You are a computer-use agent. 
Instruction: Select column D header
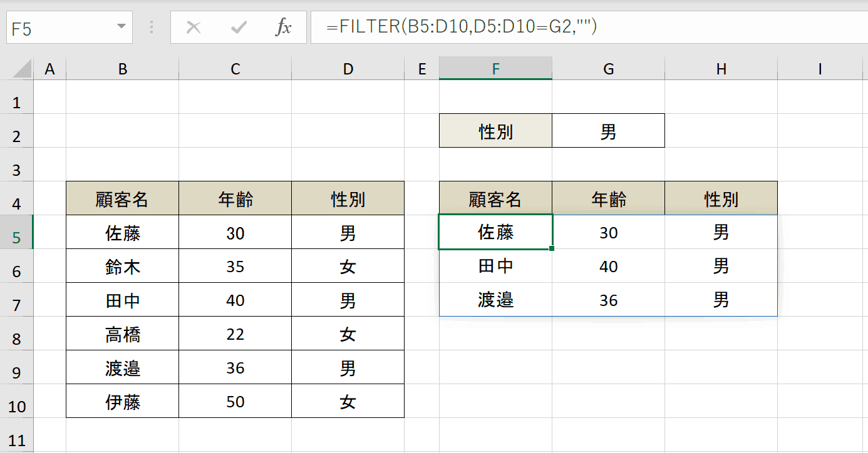(x=348, y=69)
